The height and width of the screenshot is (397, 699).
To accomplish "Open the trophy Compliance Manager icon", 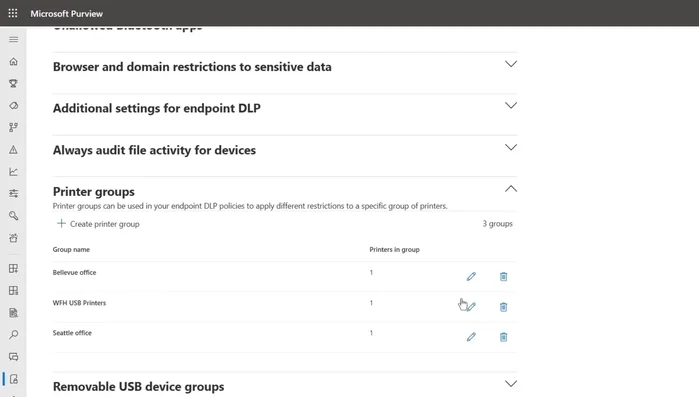I will point(13,83).
